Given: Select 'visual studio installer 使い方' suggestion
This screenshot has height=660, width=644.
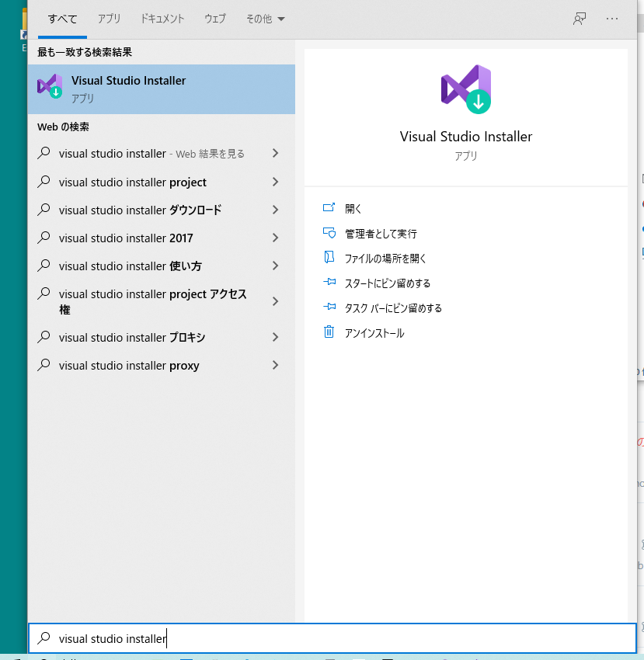Looking at the screenshot, I should click(162, 266).
